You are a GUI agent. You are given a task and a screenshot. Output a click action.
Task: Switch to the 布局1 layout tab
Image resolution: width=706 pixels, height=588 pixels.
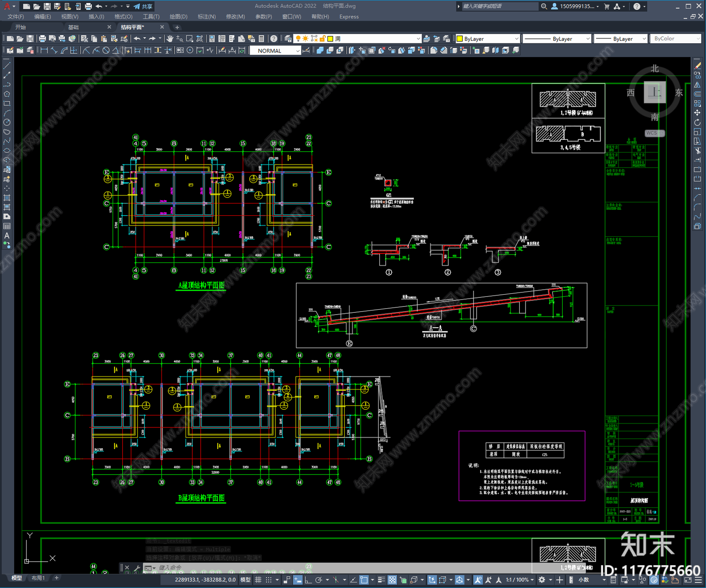coord(38,578)
